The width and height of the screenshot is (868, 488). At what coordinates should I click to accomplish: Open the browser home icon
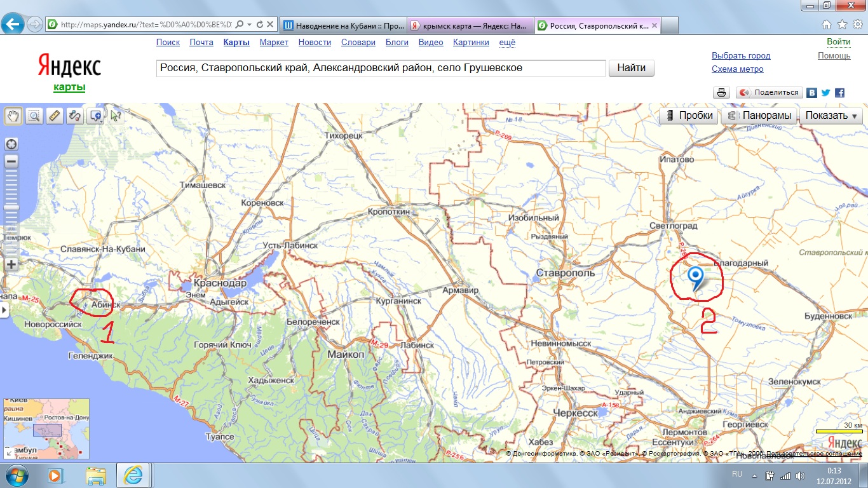coord(827,25)
